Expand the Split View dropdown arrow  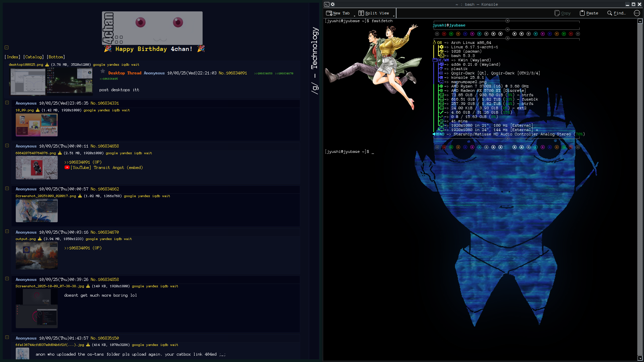pyautogui.click(x=394, y=15)
